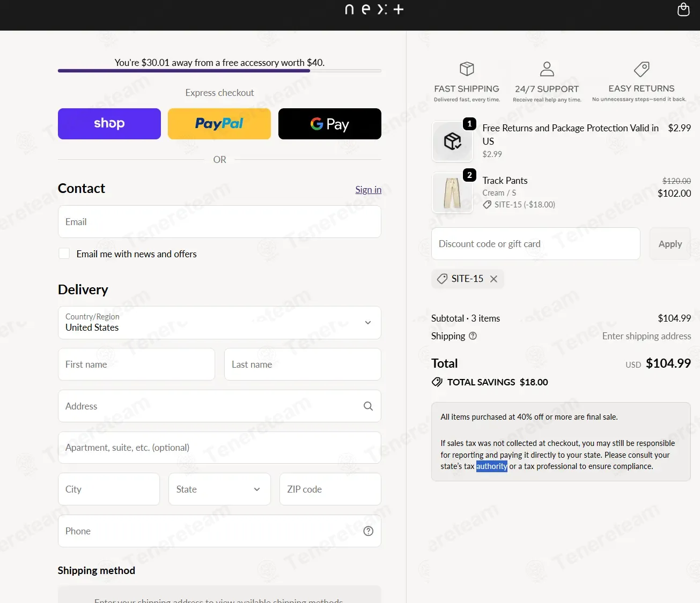Screen dimensions: 700x603
Task: Open the package protection product thumbnail
Action: point(452,141)
